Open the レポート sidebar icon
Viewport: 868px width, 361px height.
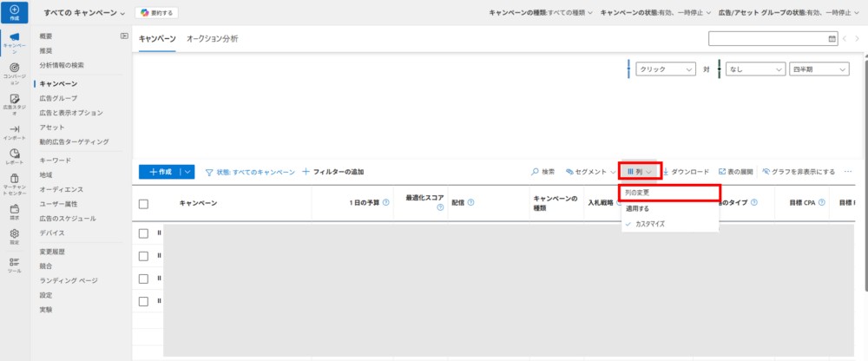click(x=14, y=156)
